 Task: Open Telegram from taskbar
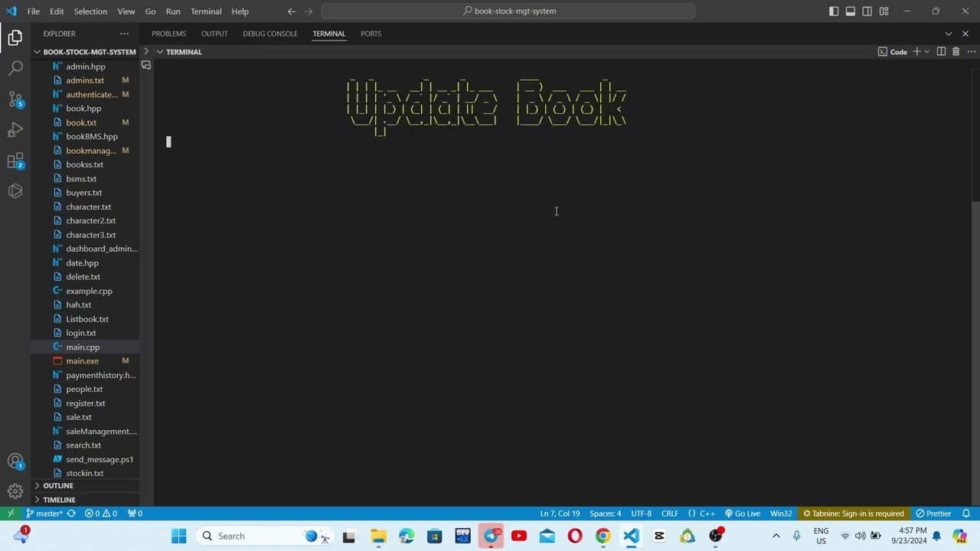pos(491,536)
